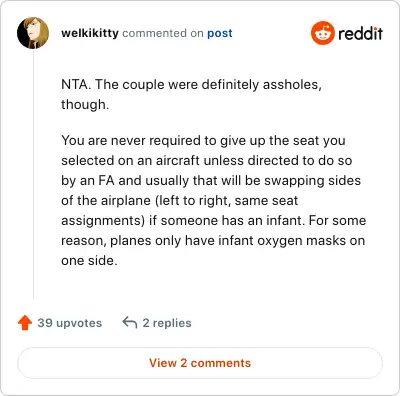Image resolution: width=400 pixels, height=396 pixels.
Task: Click the 2 replies label
Action: [167, 323]
